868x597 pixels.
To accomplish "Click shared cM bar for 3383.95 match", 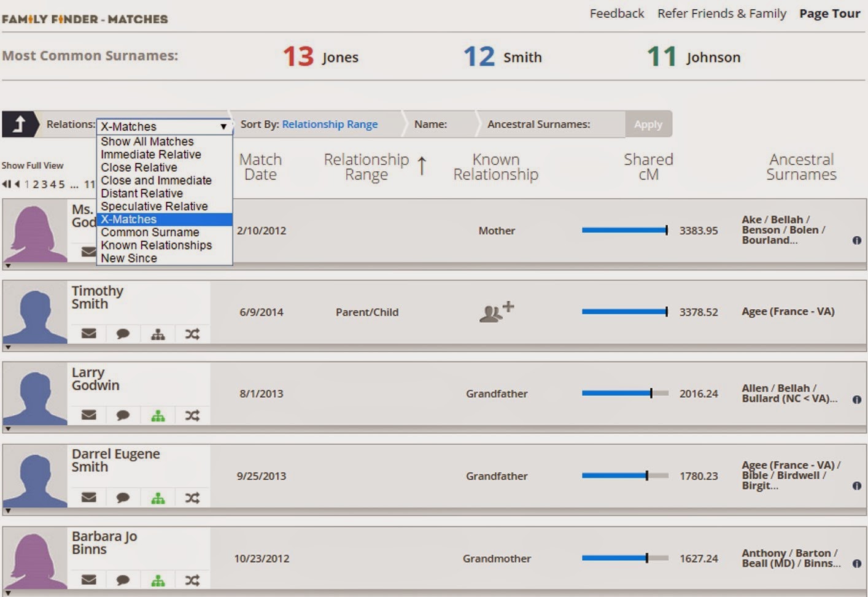I will [625, 230].
